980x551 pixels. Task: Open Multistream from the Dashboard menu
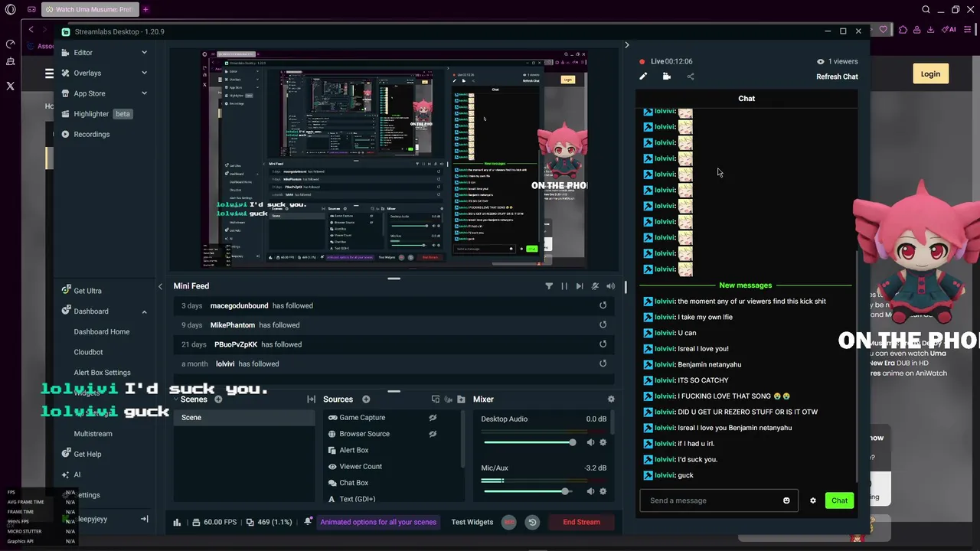pos(93,434)
